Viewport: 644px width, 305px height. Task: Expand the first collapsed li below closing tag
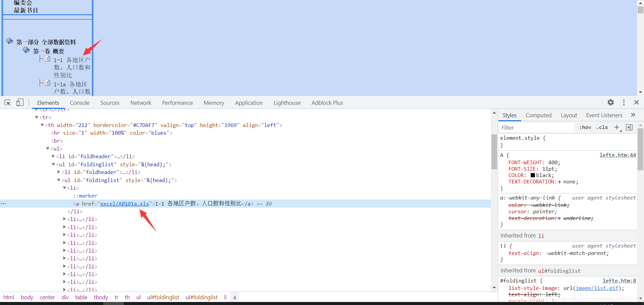point(64,219)
